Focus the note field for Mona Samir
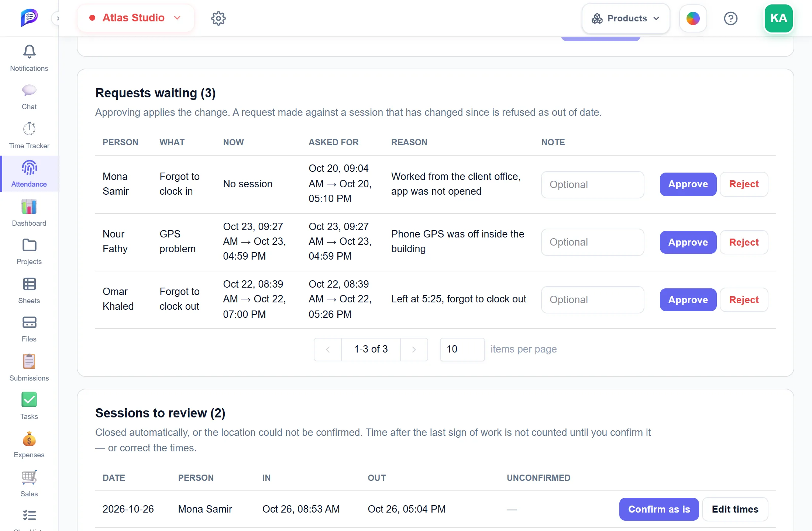This screenshot has width=812, height=531. pos(592,185)
